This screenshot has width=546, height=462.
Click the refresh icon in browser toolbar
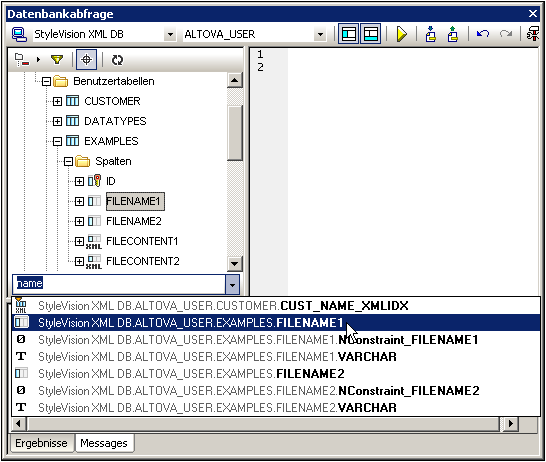tap(117, 60)
